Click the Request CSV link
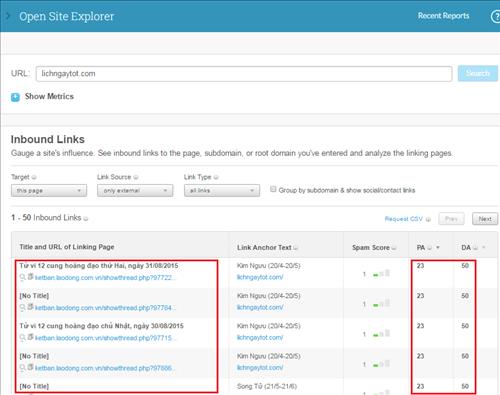The image size is (500, 395). 404,219
